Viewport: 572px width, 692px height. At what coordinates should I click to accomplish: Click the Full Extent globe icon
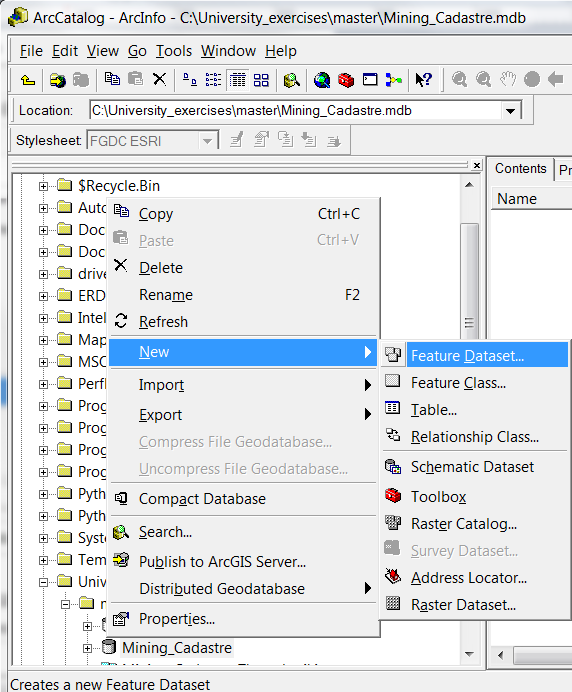(531, 80)
